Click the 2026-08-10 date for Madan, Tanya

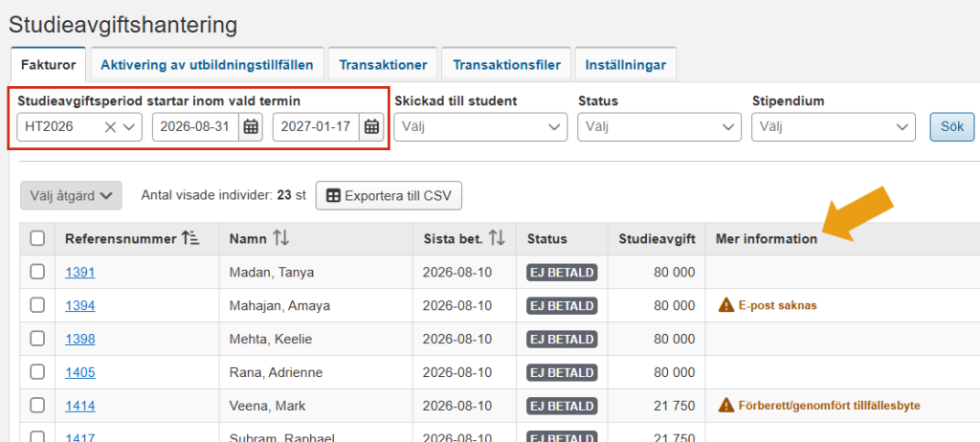click(x=457, y=272)
